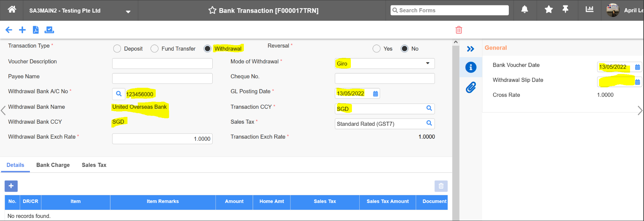Viewport: 644px width, 221px height.
Task: Click the red trash delete icon
Action: tap(459, 30)
